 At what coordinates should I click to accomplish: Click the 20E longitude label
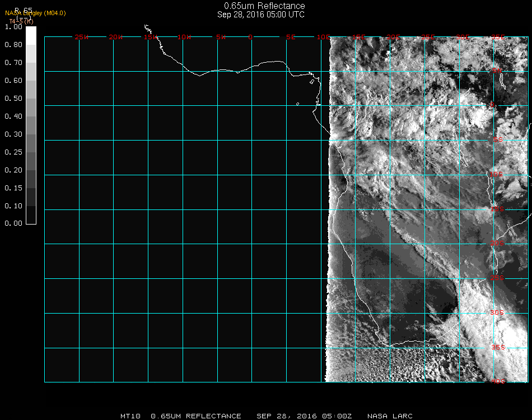[394, 37]
